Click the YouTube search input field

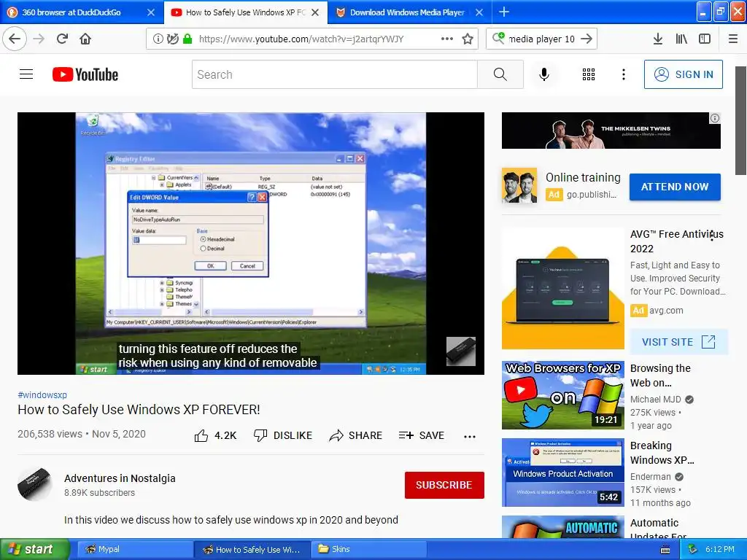click(x=334, y=74)
